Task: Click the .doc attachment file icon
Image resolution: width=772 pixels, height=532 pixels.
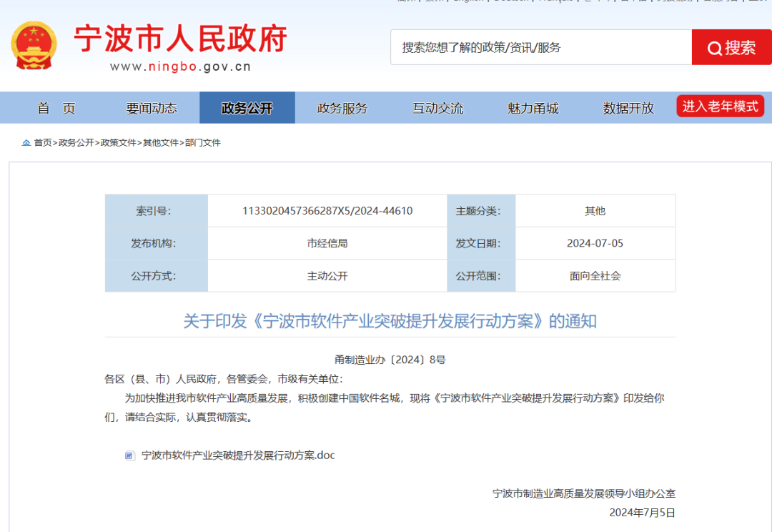Action: [x=129, y=455]
